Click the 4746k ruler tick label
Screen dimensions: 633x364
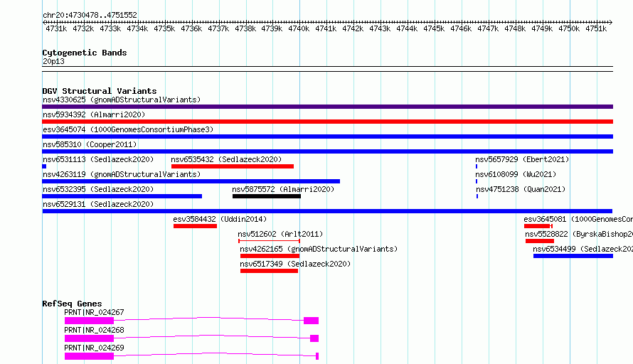(x=461, y=28)
